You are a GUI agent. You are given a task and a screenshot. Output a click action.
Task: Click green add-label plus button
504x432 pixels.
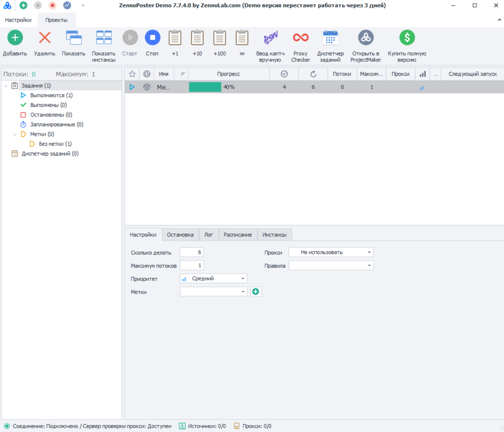point(256,292)
